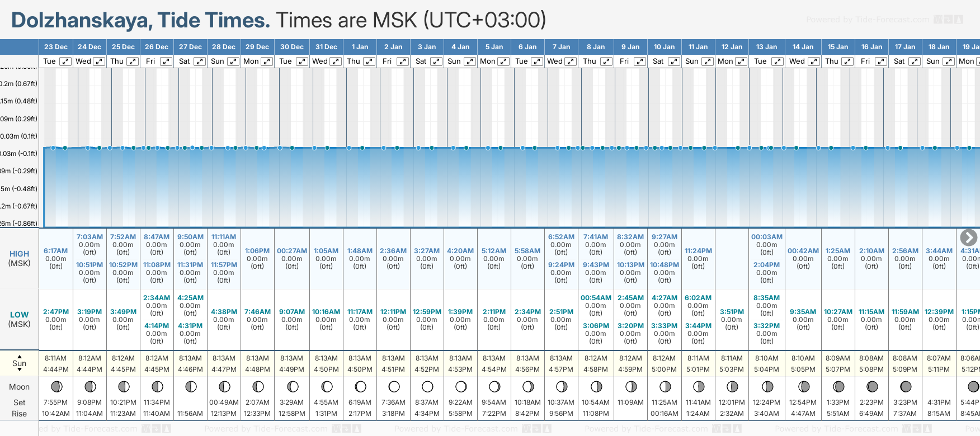Screen dimensions: 980x436
Task: Click the Sun up arrow in the row label
Action: pyautogui.click(x=20, y=357)
